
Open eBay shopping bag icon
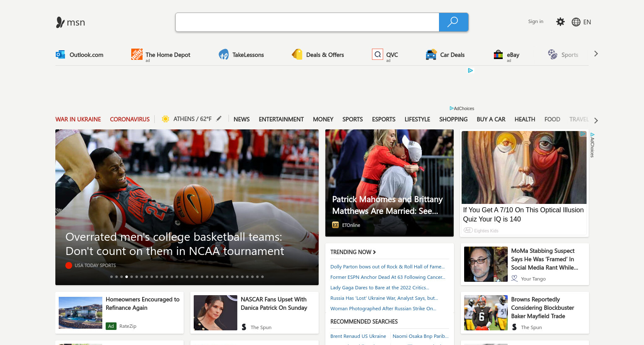[498, 54]
